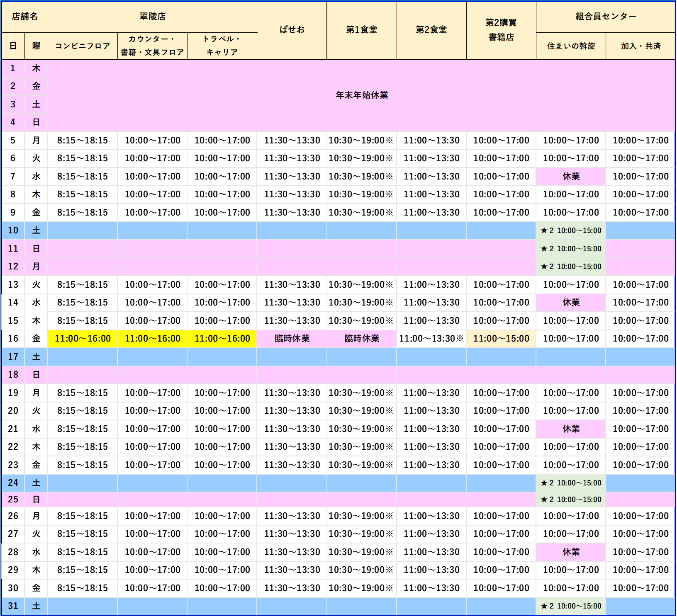Click the コンビニフロア sub-header

(83, 46)
